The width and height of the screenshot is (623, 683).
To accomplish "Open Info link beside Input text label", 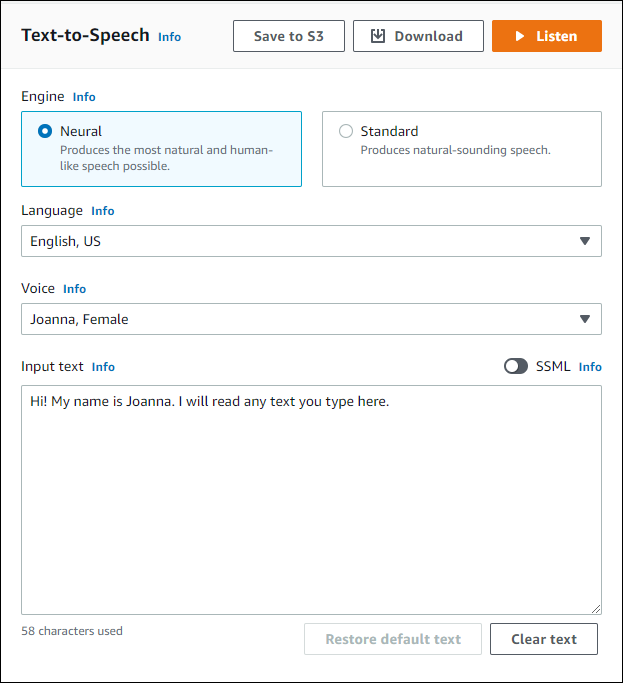I will click(x=103, y=367).
